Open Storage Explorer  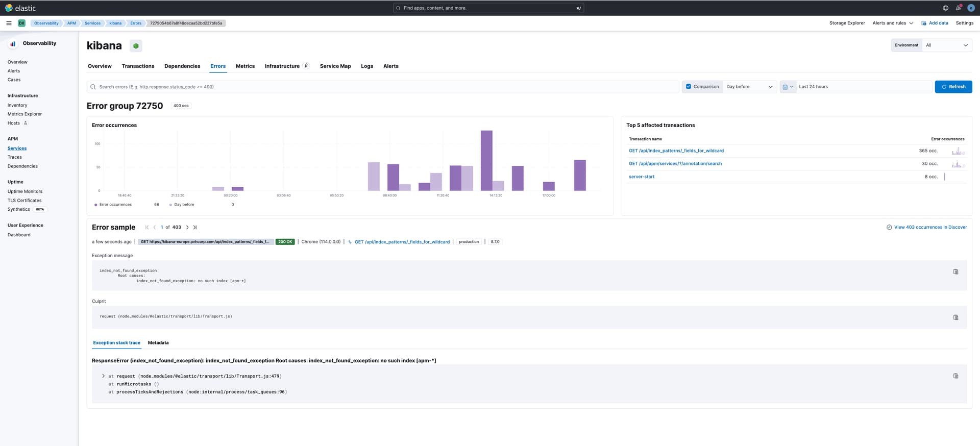coord(847,23)
